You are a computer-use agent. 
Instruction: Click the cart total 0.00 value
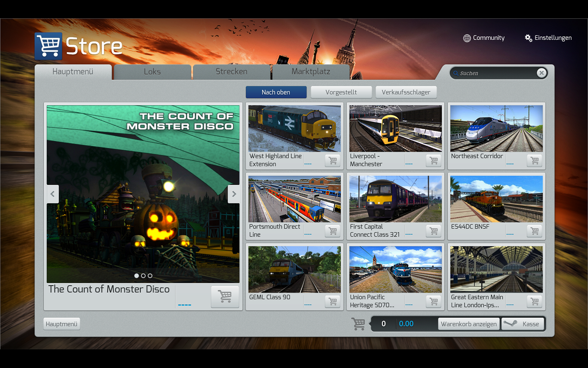coord(406,324)
